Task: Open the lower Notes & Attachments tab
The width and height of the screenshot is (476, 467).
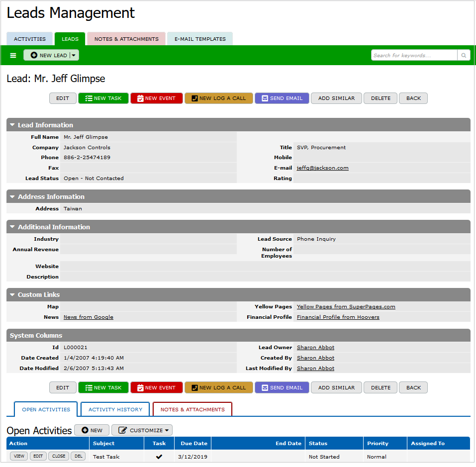Action: (192, 410)
